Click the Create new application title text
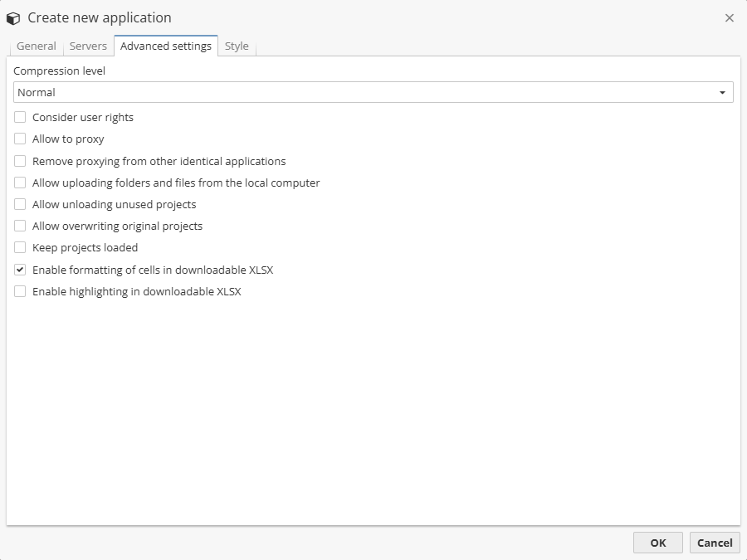Viewport: 747px width, 560px height. 100,17
